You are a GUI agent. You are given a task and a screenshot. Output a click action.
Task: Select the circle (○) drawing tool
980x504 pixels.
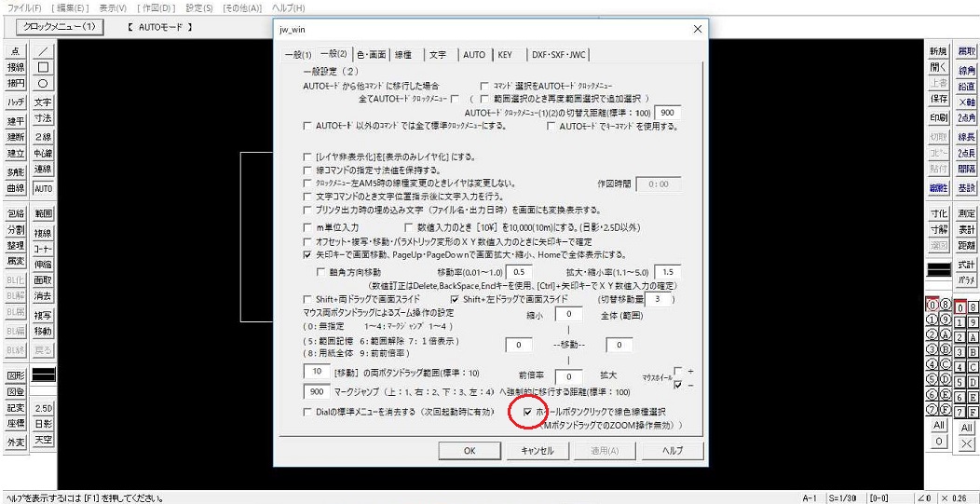point(44,84)
